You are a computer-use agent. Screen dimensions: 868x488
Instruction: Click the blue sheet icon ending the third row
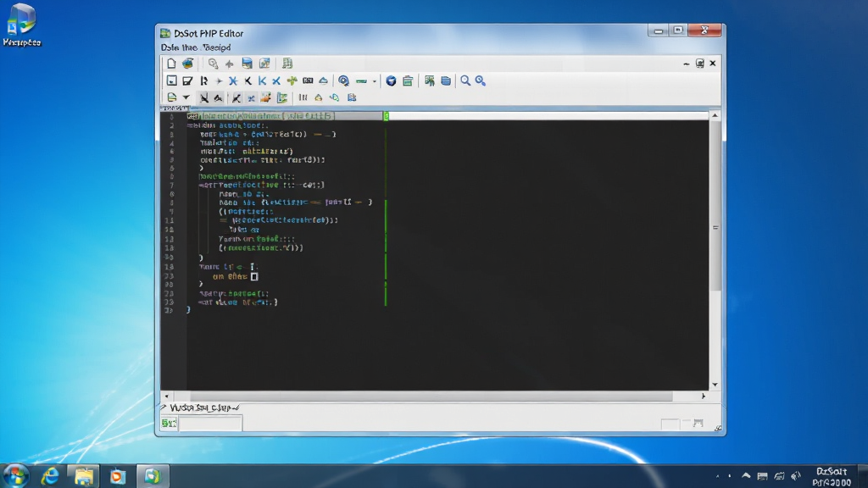pyautogui.click(x=352, y=97)
